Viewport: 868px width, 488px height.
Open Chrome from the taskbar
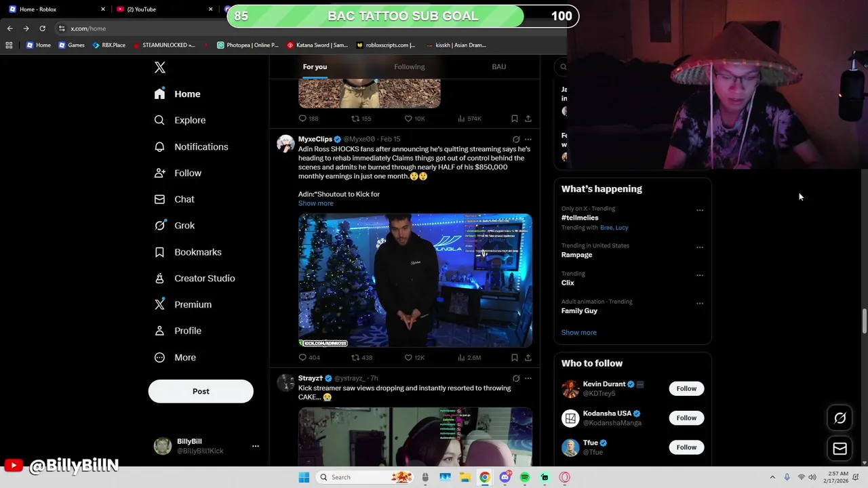pyautogui.click(x=485, y=477)
